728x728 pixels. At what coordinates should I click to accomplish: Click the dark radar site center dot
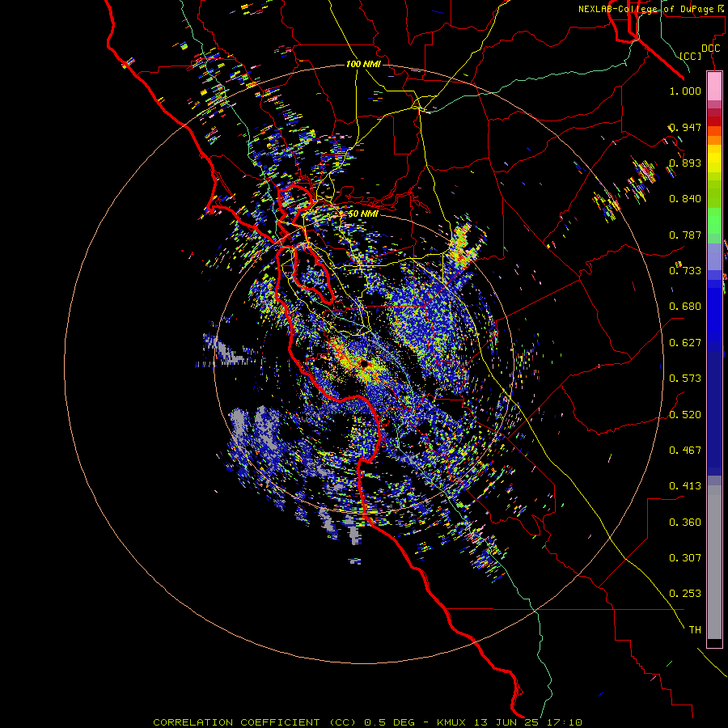[x=365, y=364]
